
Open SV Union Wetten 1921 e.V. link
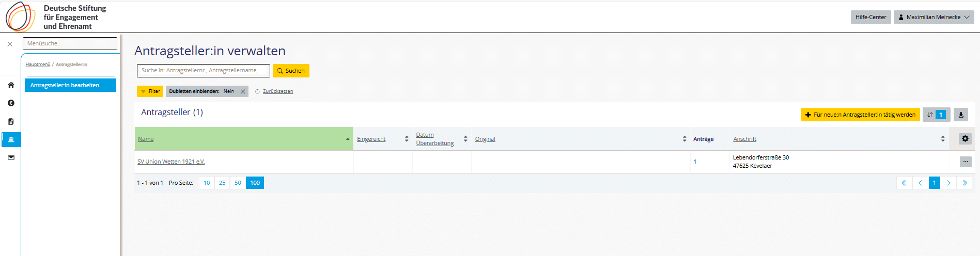click(171, 162)
